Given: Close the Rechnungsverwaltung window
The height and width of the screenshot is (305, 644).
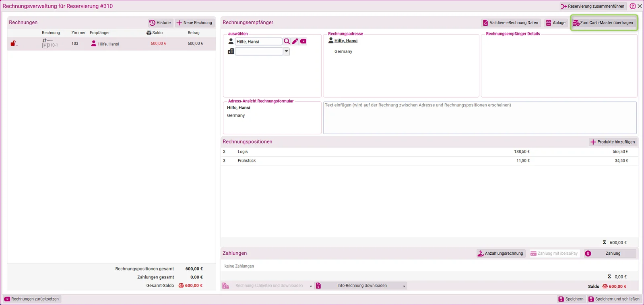Looking at the screenshot, I should tap(640, 6).
